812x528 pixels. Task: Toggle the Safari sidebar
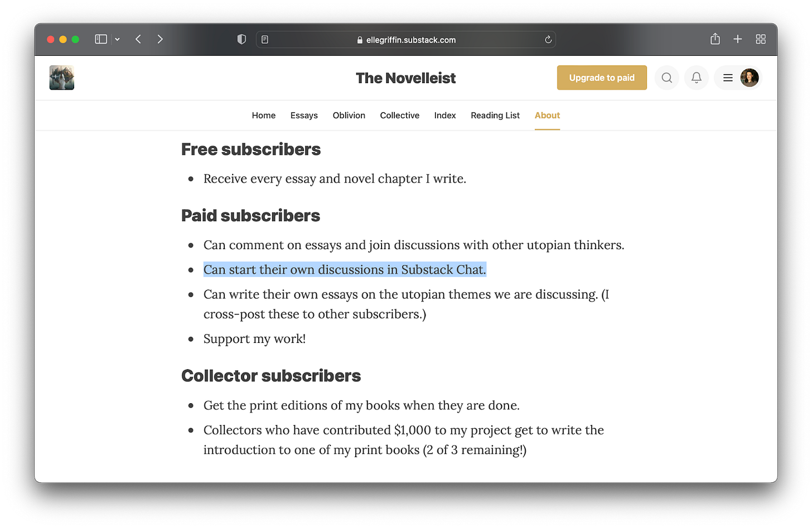coord(100,39)
